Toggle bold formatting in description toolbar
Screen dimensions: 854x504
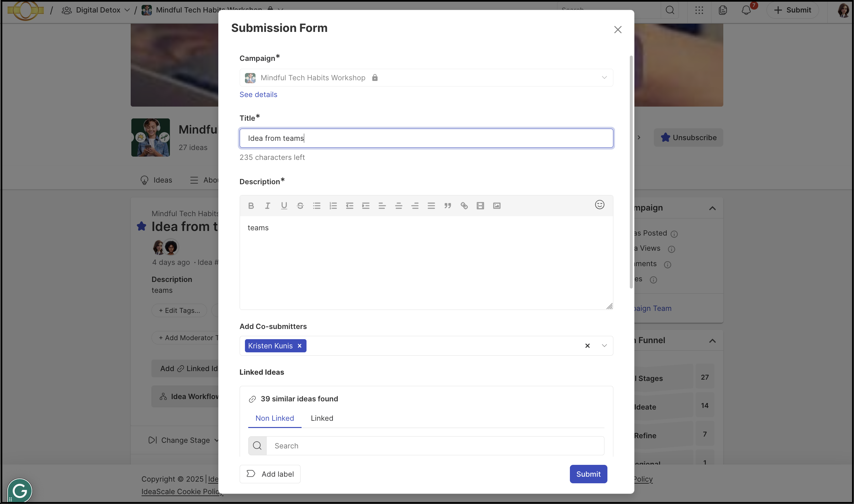(x=251, y=206)
